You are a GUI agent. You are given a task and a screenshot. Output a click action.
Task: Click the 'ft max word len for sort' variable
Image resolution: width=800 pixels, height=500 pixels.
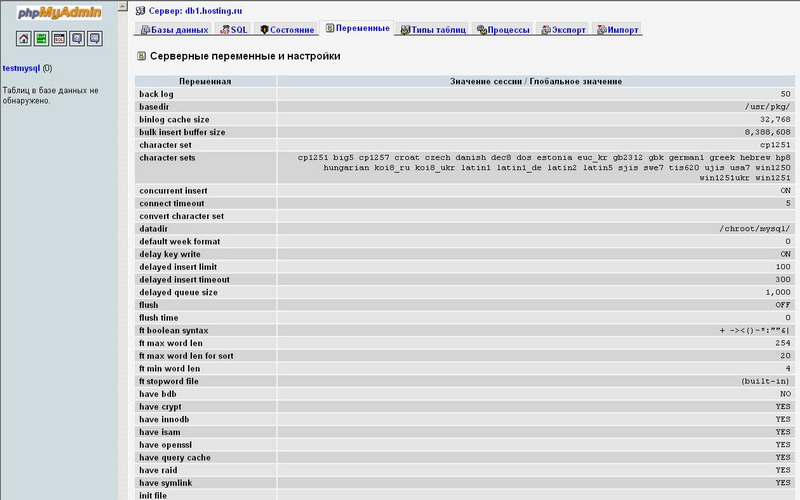(x=186, y=356)
